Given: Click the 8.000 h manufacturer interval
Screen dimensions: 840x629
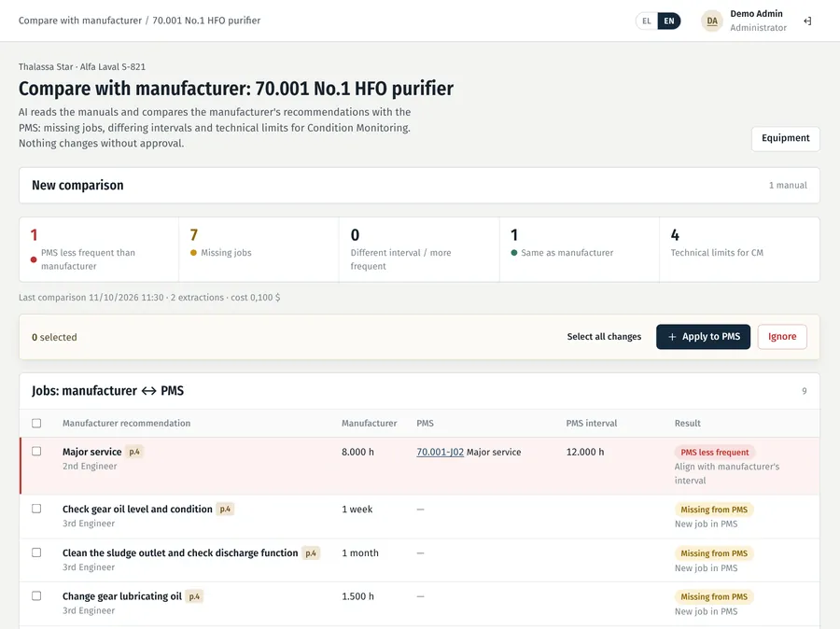Looking at the screenshot, I should pyautogui.click(x=357, y=452).
